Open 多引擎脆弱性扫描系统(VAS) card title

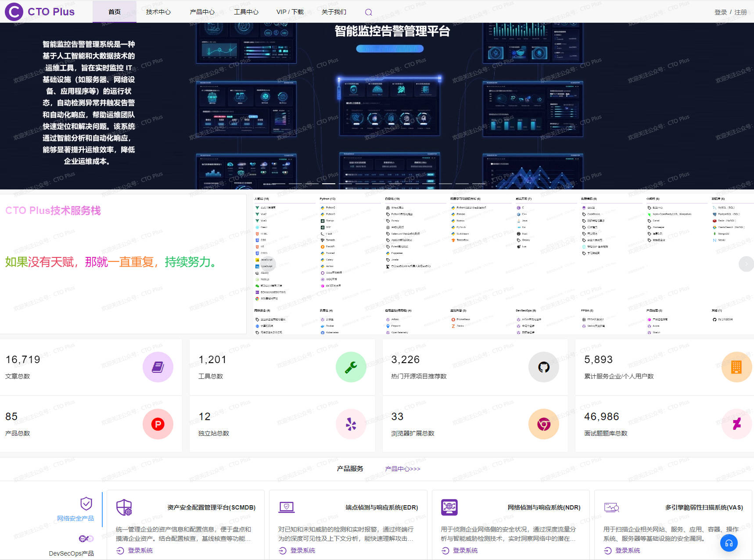click(x=704, y=507)
